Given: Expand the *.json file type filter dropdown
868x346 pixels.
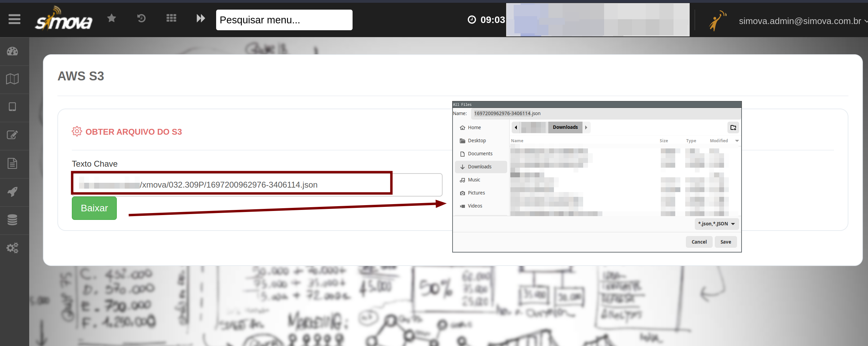Looking at the screenshot, I should point(716,224).
